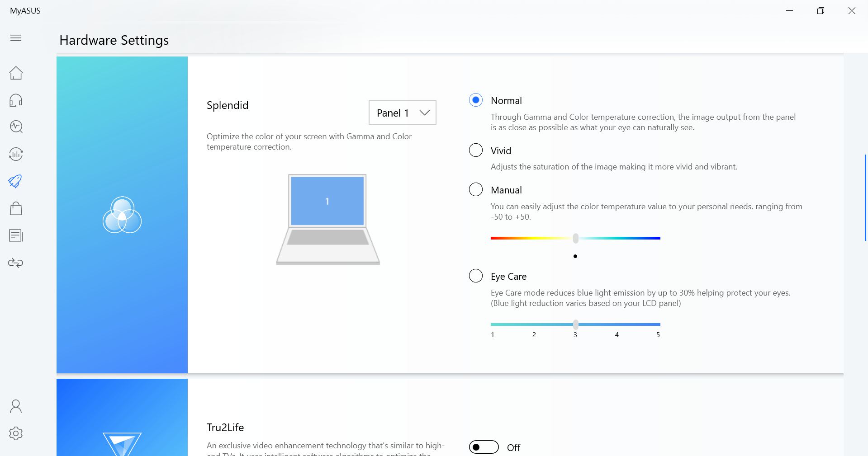
Task: Open the Link to MyASUS icon
Action: pyautogui.click(x=16, y=263)
